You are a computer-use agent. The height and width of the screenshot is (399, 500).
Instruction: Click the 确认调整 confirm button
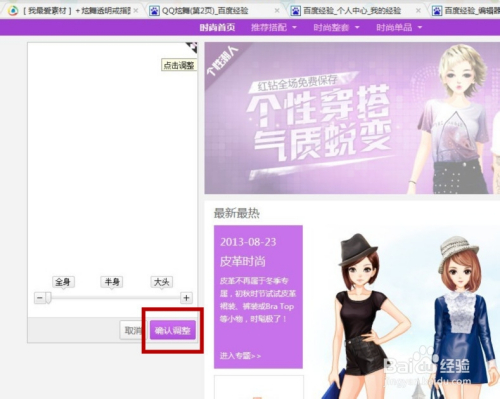coord(173,330)
